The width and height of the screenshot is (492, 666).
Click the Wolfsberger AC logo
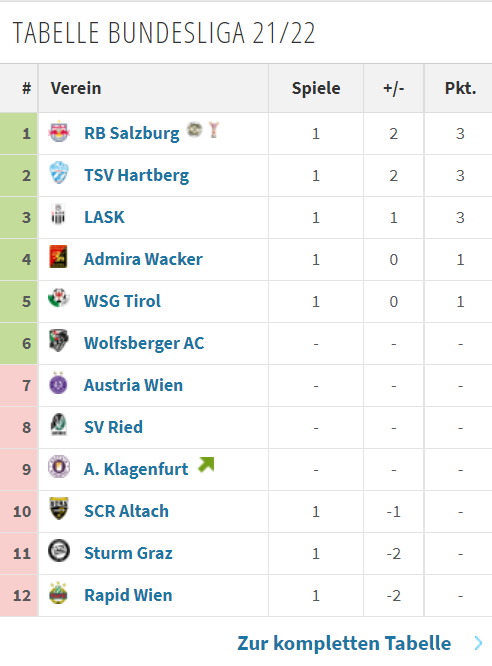coord(59,341)
